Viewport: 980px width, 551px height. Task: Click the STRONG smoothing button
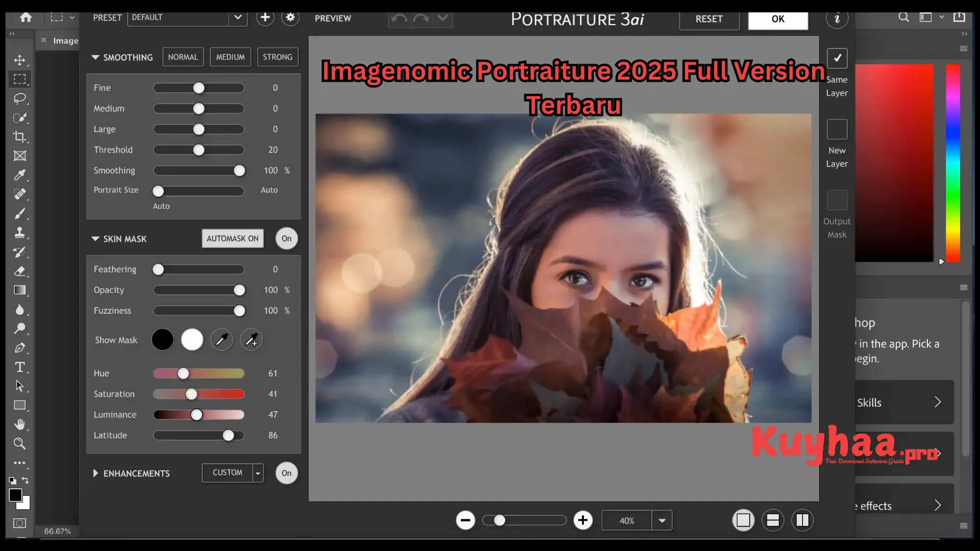pos(277,57)
